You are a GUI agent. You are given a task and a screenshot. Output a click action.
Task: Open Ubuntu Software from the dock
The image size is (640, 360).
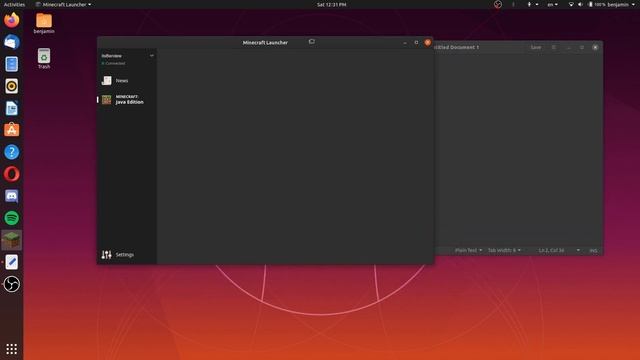[11, 130]
